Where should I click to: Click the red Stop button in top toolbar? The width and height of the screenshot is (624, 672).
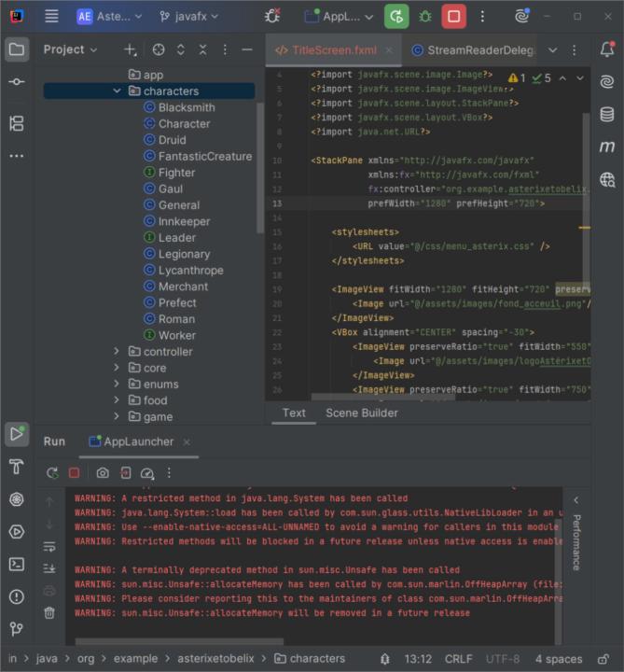tap(453, 16)
